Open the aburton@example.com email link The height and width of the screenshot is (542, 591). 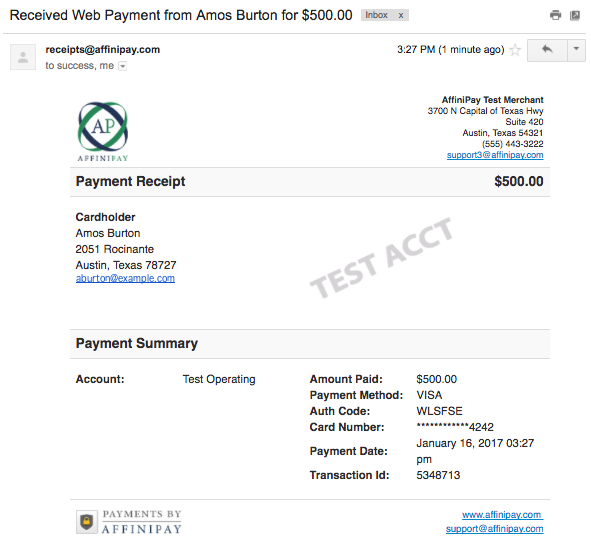125,278
